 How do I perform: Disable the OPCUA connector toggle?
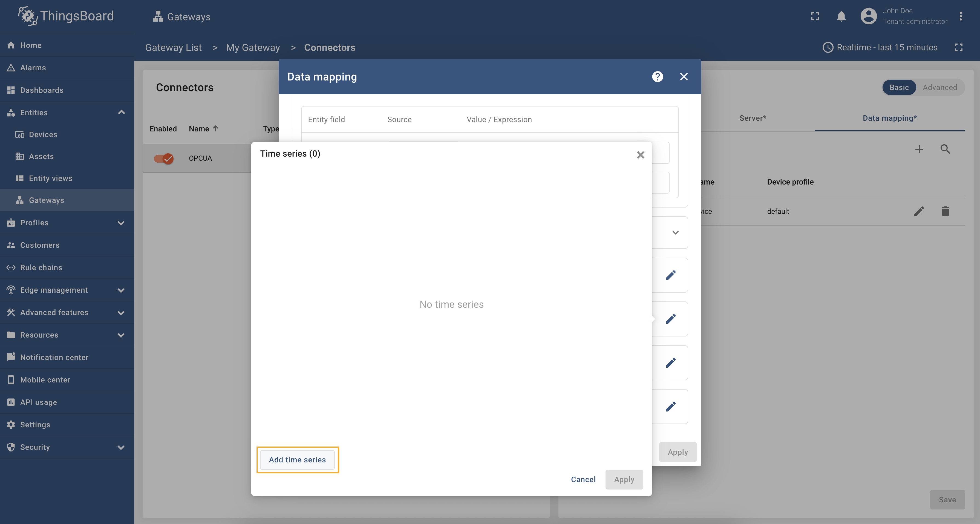tap(164, 158)
